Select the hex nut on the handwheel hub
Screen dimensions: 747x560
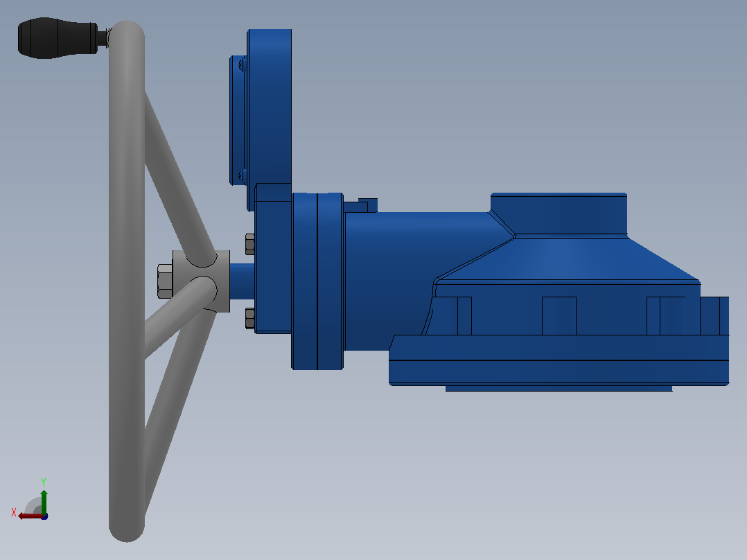pyautogui.click(x=165, y=281)
